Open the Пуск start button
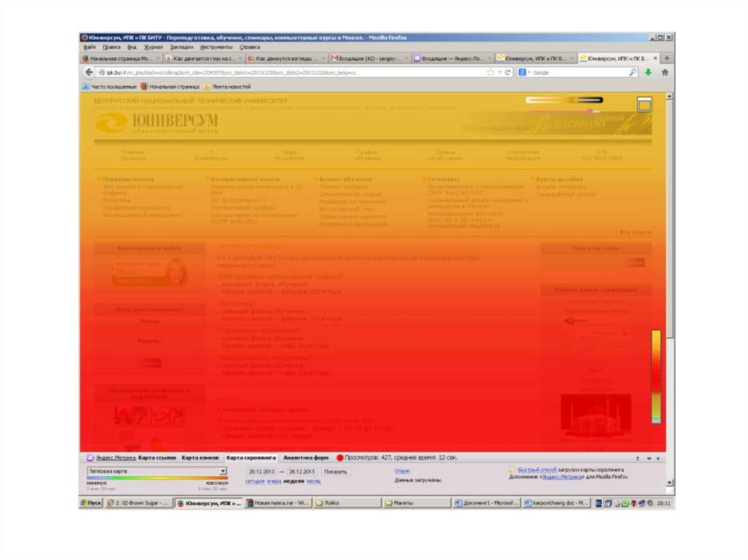This screenshot has width=748, height=560. (x=91, y=503)
